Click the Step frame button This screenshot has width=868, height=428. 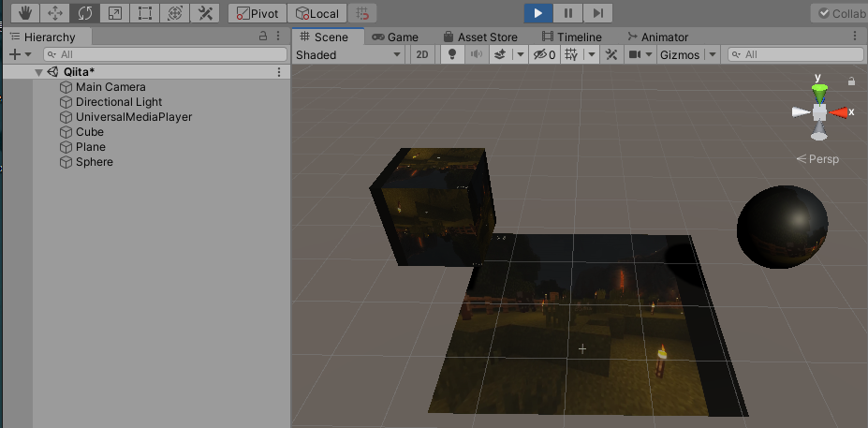pos(597,13)
